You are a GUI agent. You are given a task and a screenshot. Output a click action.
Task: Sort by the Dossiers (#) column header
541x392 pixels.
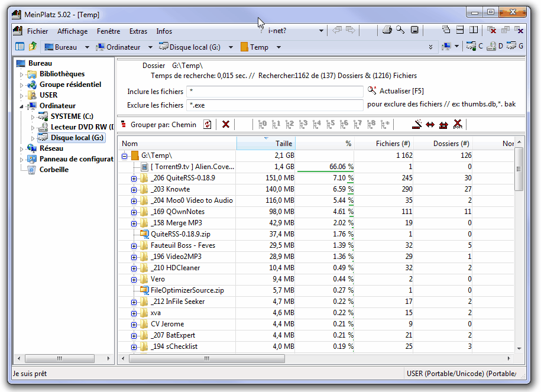point(443,144)
